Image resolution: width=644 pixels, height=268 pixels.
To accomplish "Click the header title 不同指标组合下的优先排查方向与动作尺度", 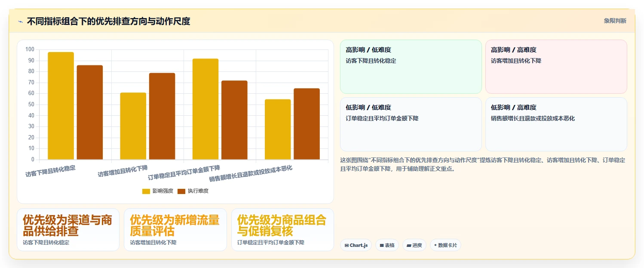I will coord(108,21).
